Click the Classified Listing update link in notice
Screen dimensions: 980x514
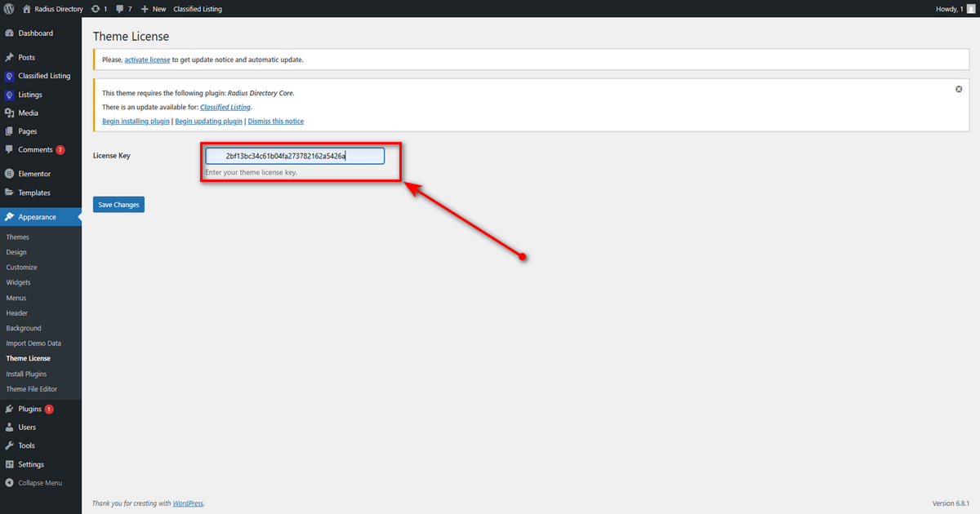point(225,107)
